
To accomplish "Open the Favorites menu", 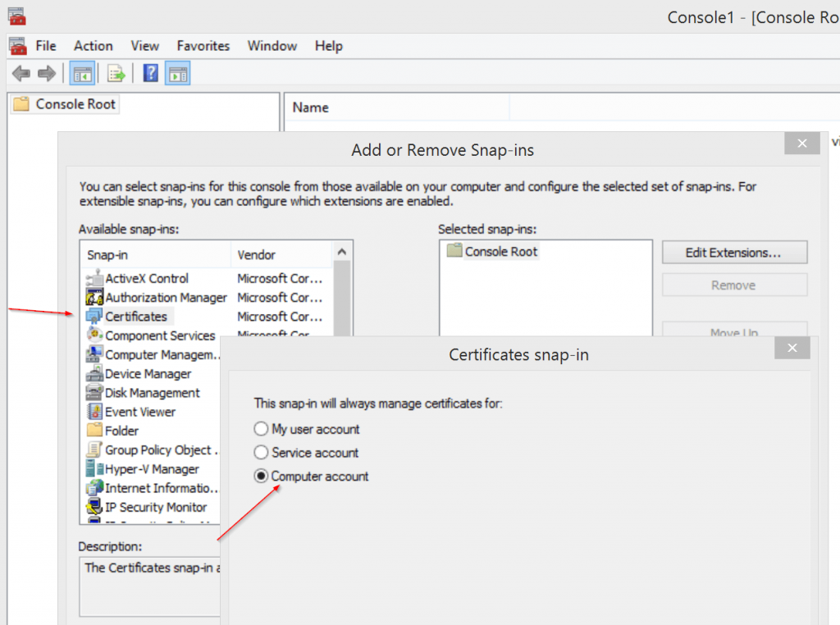I will (x=203, y=46).
